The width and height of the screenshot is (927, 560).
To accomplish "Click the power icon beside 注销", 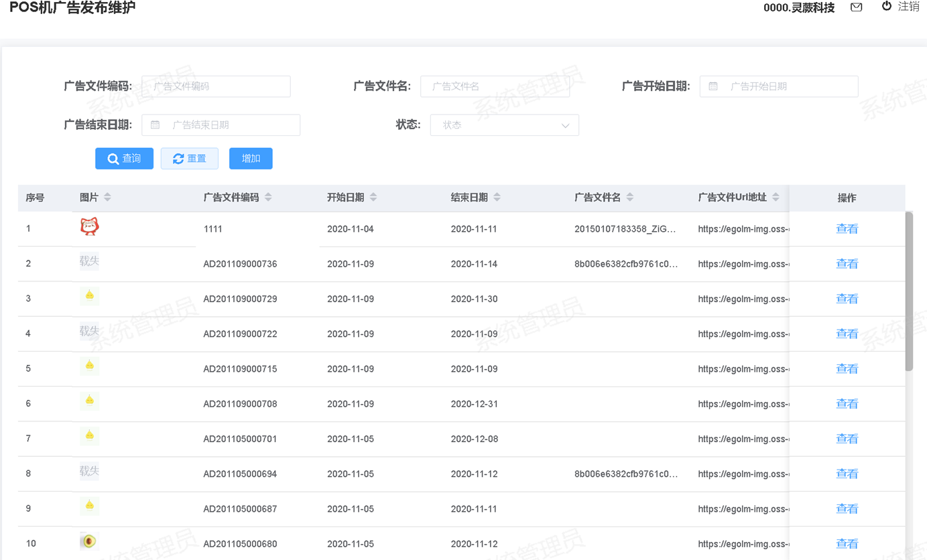I will point(886,6).
